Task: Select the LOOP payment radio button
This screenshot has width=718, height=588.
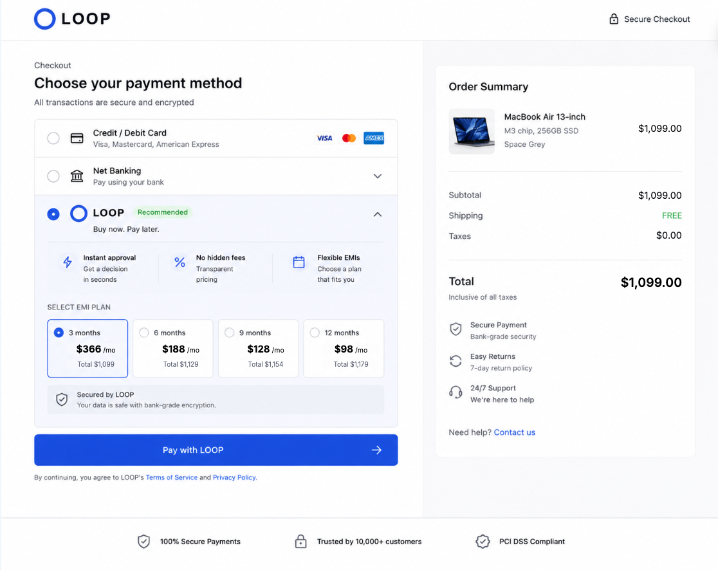Action: (53, 214)
